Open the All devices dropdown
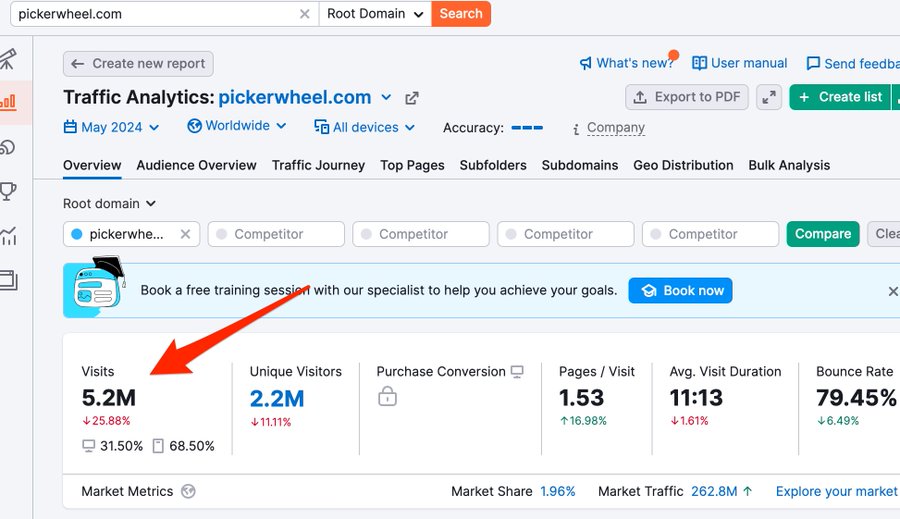Viewport: 900px width, 519px height. 364,127
